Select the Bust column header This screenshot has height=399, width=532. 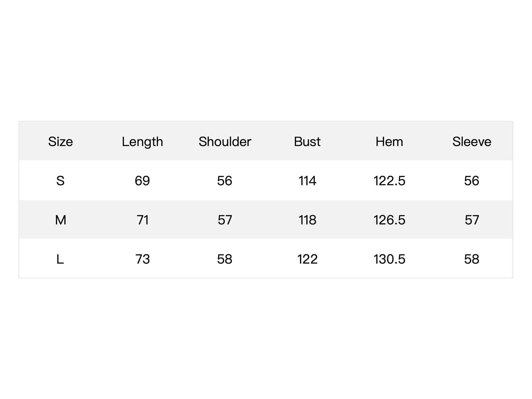(307, 142)
